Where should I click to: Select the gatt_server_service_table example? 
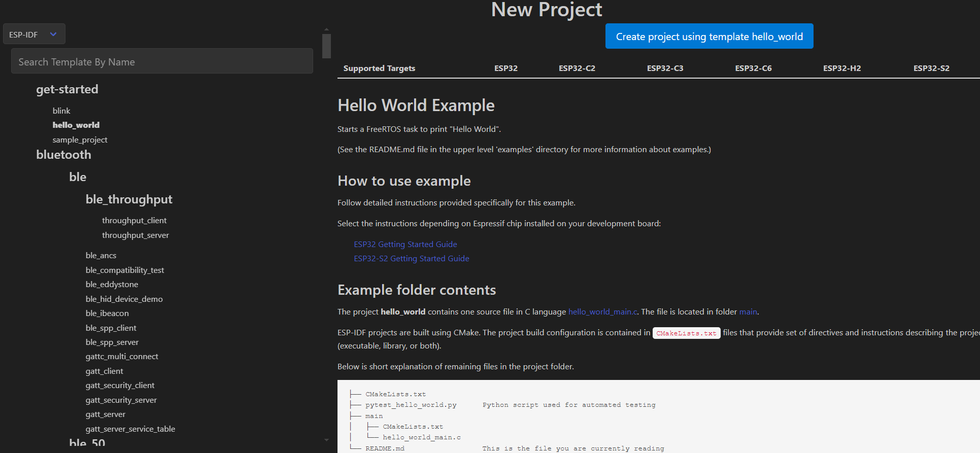click(130, 429)
